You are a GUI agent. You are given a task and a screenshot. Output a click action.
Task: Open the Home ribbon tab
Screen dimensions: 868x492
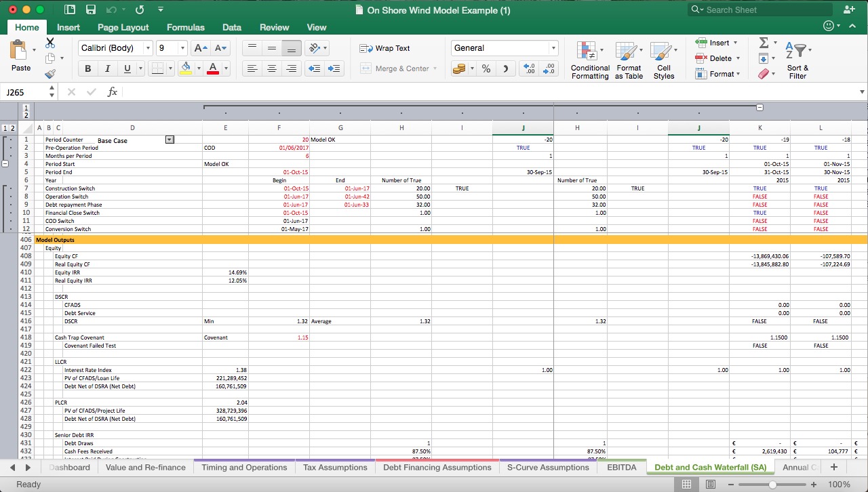pos(27,27)
